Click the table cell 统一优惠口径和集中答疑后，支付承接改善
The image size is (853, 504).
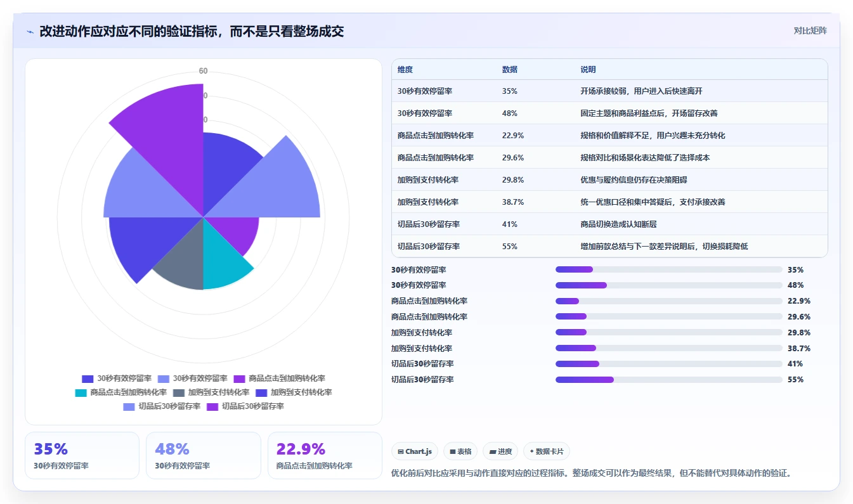pyautogui.click(x=653, y=202)
